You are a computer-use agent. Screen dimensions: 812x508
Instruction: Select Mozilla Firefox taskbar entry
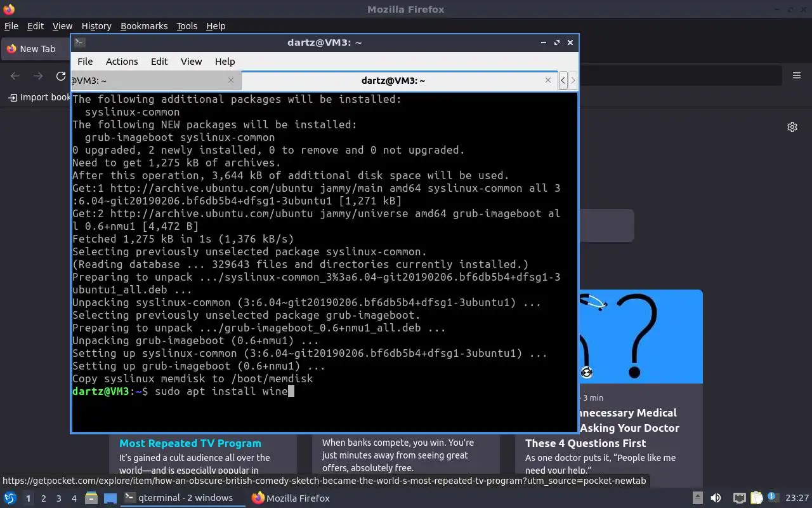[x=291, y=498]
